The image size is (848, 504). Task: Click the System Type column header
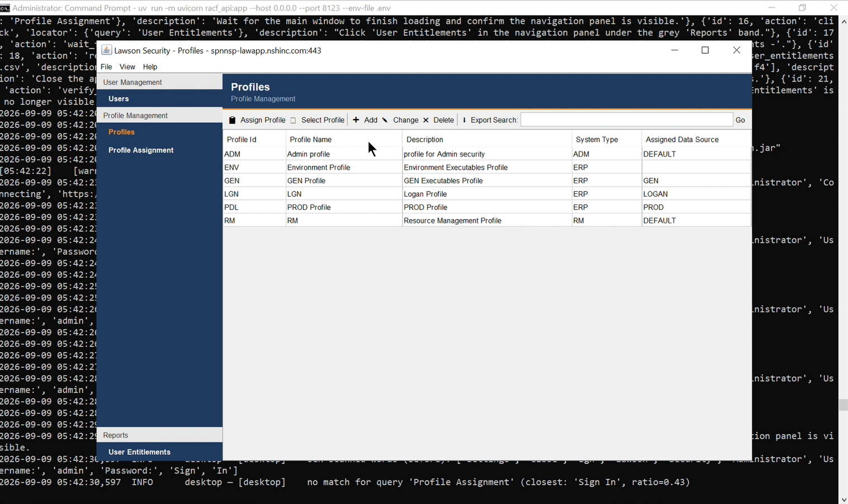(x=607, y=139)
